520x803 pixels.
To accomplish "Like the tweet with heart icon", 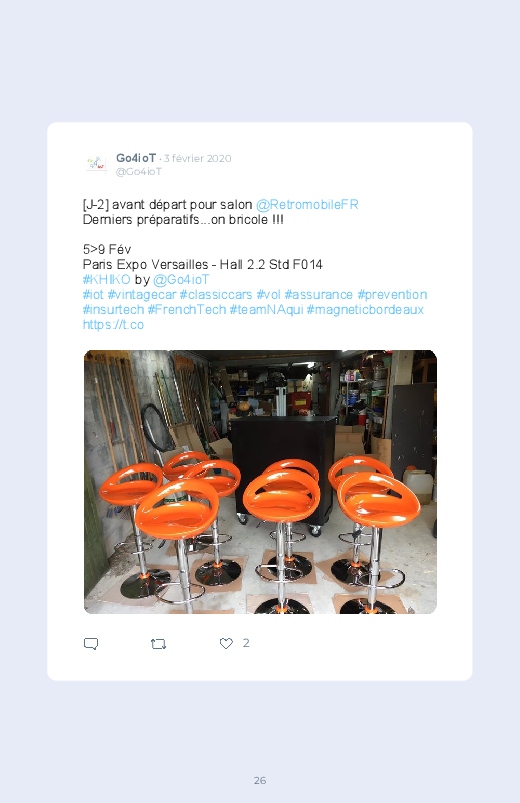I will (226, 643).
